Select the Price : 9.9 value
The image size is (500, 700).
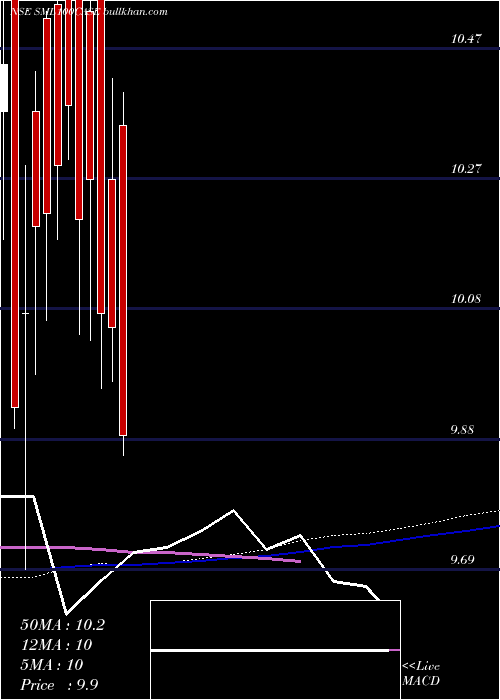pyautogui.click(x=59, y=685)
